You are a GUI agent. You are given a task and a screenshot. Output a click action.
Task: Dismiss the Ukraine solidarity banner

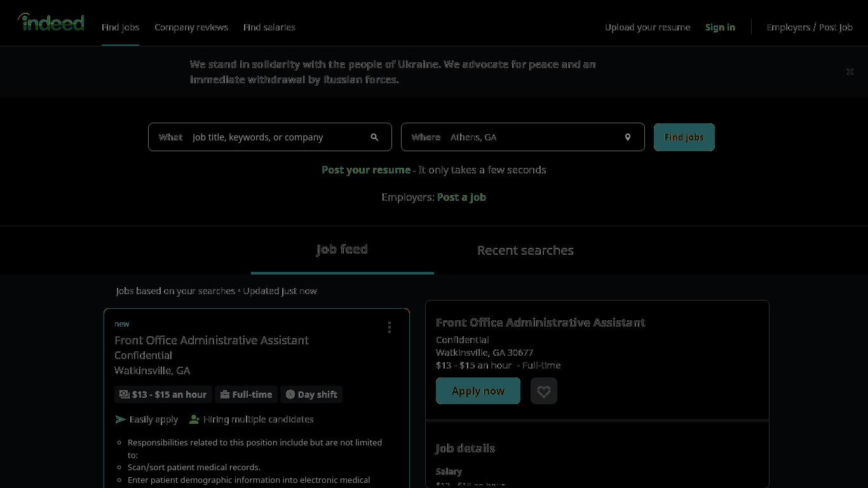point(850,72)
